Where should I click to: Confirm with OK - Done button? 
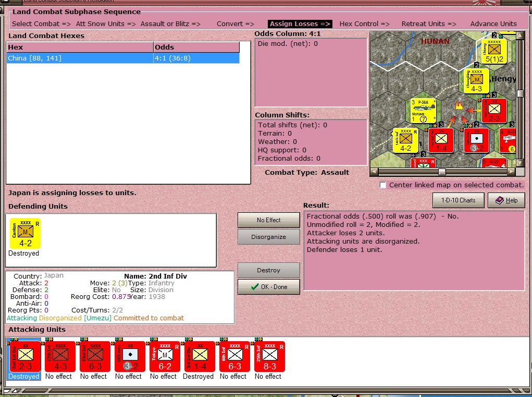click(269, 287)
